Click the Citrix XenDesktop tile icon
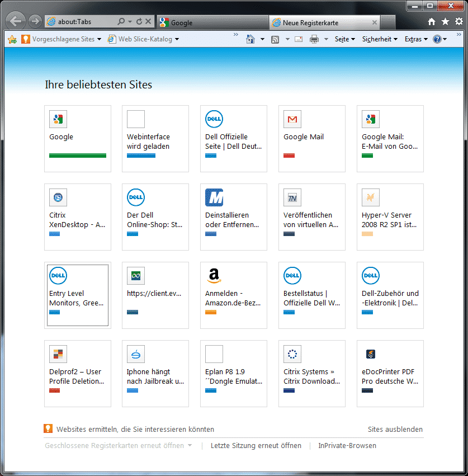The image size is (468, 476). tap(58, 197)
